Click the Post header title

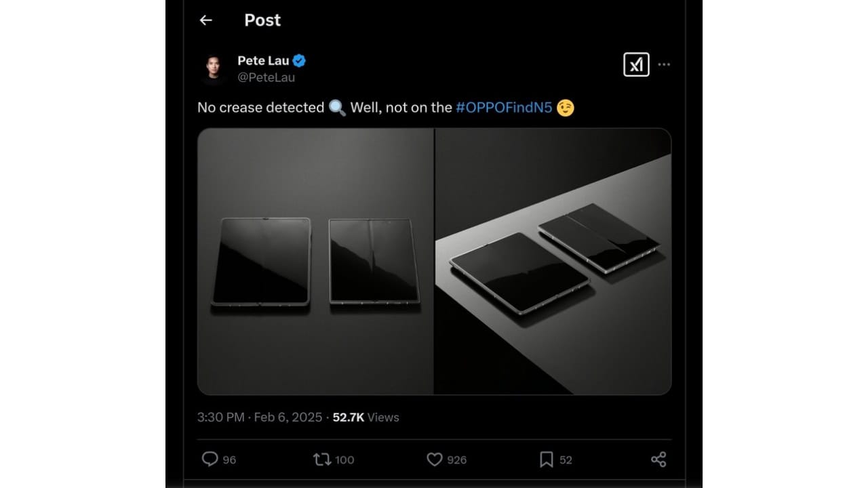262,20
